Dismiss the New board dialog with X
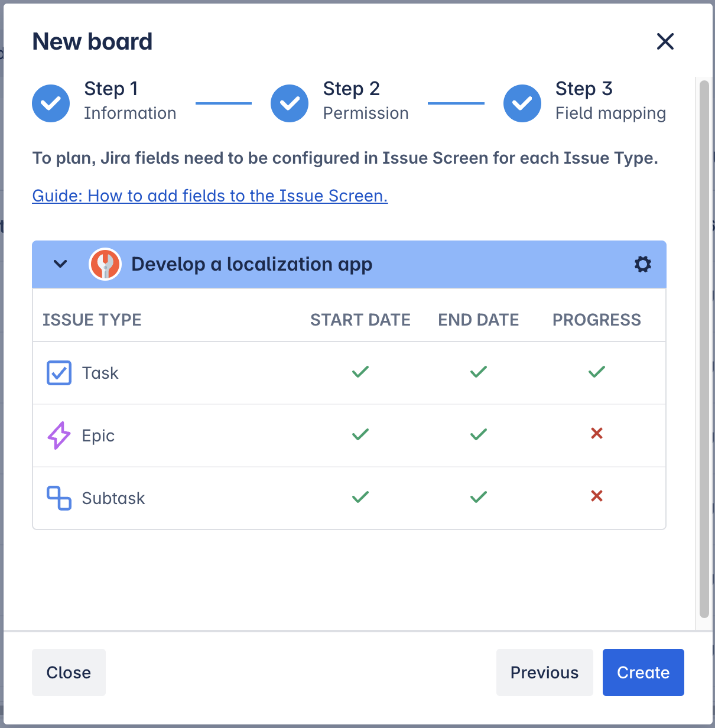The height and width of the screenshot is (728, 715). tap(665, 41)
